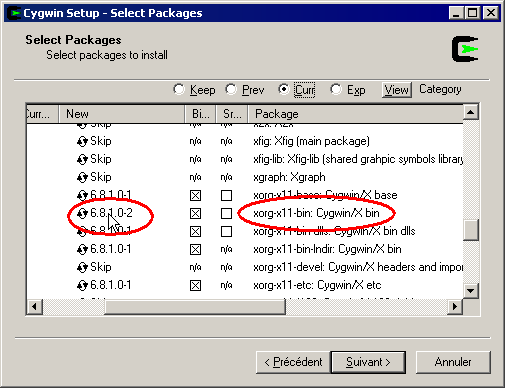Click the Cygwin logo in the title bar
The width and height of the screenshot is (505, 388).
[x=14, y=13]
